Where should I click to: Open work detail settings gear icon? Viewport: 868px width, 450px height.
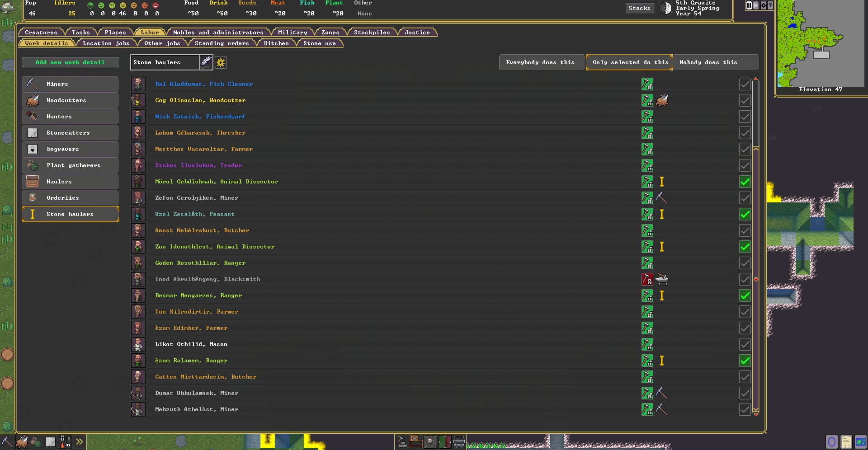tap(221, 62)
